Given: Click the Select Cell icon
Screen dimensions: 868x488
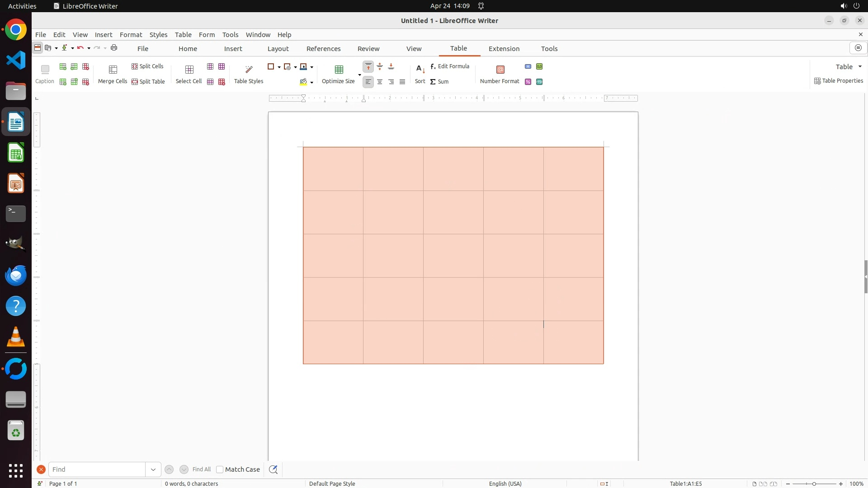Looking at the screenshot, I should click(189, 70).
